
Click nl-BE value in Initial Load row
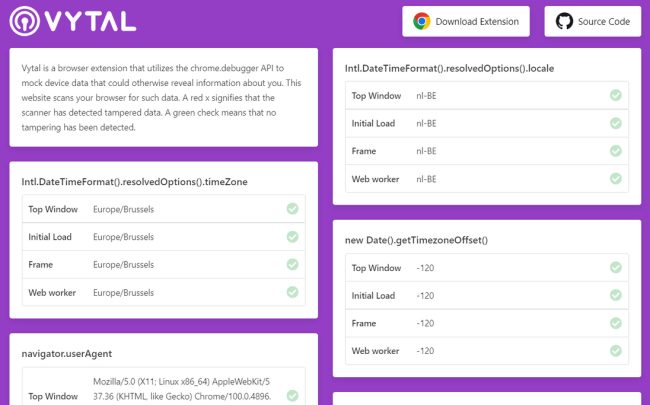coord(426,124)
